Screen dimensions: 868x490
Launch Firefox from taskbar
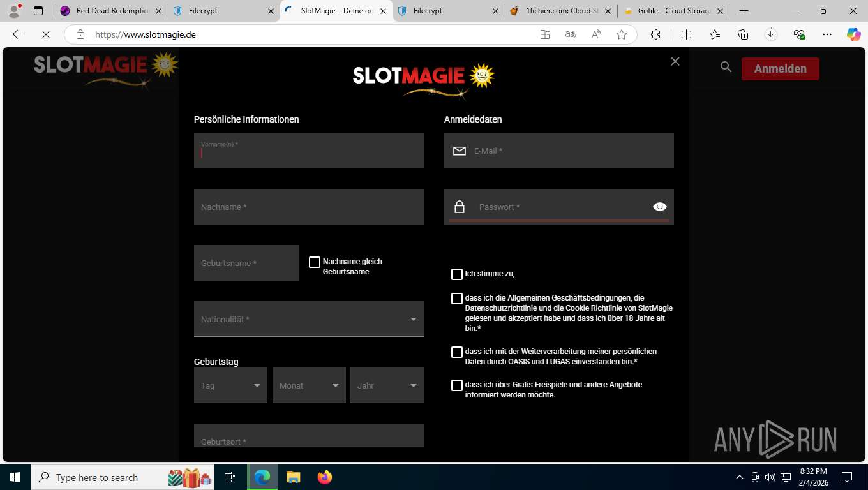(x=325, y=477)
